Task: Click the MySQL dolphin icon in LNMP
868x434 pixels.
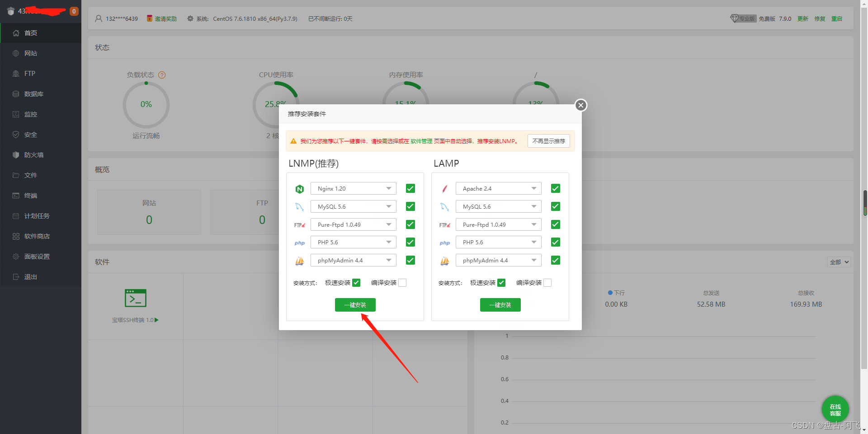Action: (299, 207)
